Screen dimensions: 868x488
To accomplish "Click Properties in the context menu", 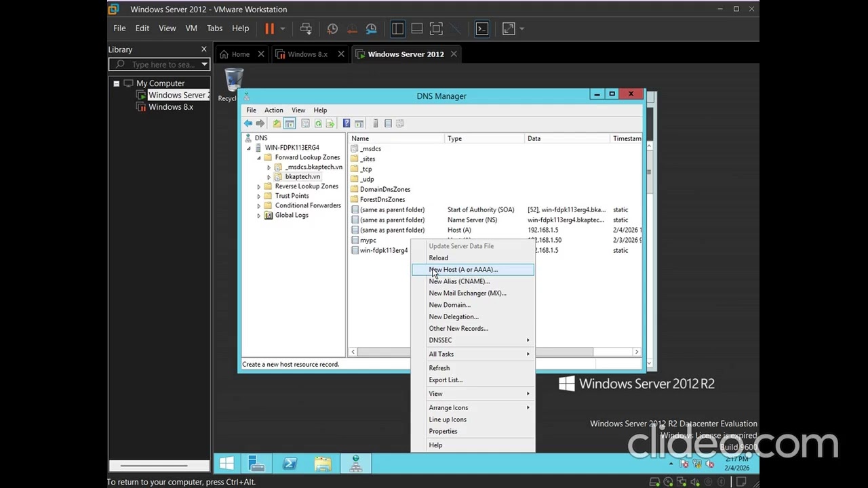I will click(473, 431).
